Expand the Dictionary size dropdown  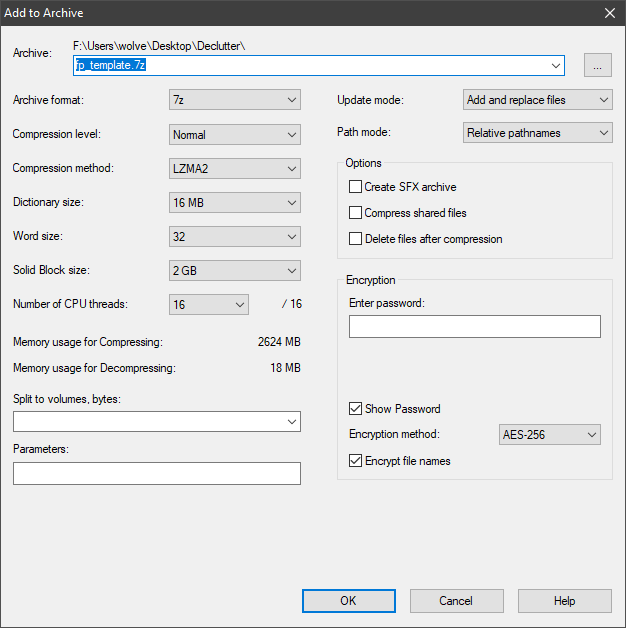point(235,203)
